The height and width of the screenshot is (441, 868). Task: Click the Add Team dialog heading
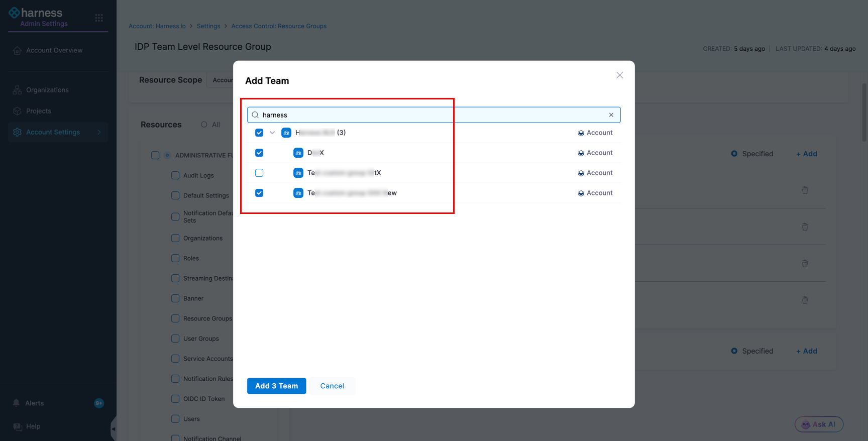tap(267, 81)
